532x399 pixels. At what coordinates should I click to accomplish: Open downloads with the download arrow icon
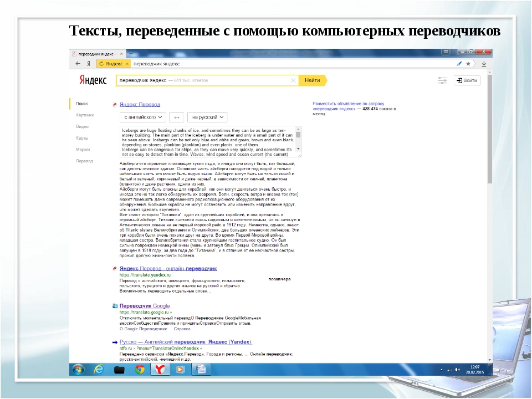pos(484,64)
